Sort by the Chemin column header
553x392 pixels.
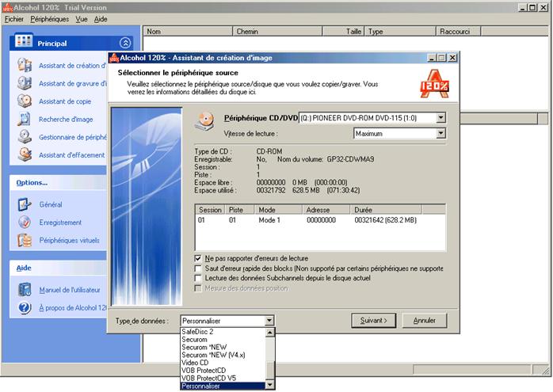pyautogui.click(x=277, y=32)
